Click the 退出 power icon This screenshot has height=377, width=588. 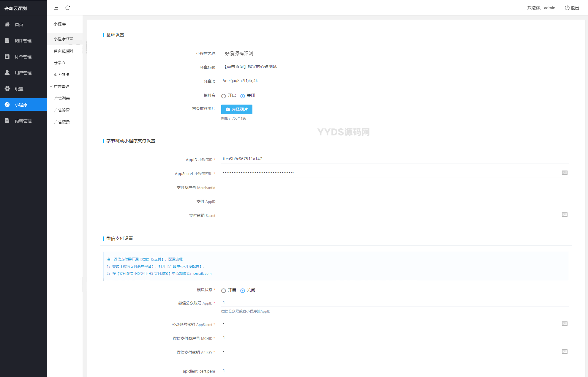pyautogui.click(x=567, y=8)
